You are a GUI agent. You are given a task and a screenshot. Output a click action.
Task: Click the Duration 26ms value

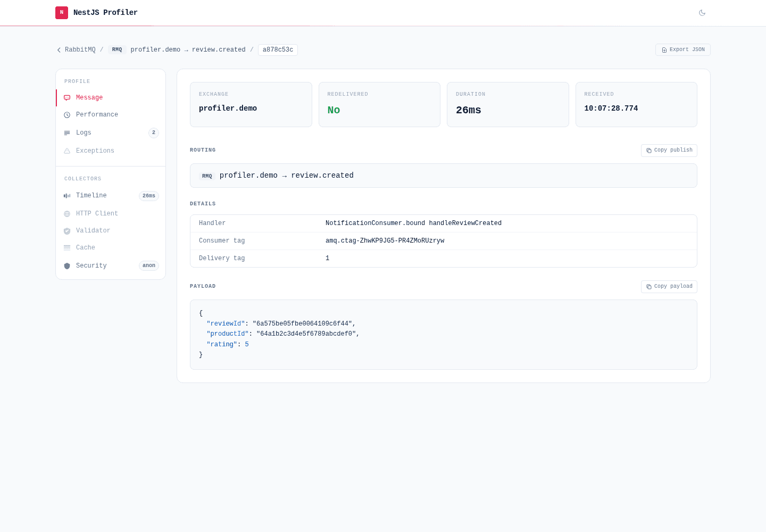(x=469, y=110)
